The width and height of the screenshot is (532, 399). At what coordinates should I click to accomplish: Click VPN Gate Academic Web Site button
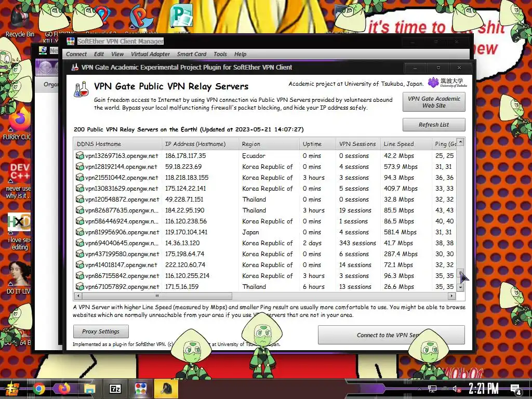[x=434, y=102]
